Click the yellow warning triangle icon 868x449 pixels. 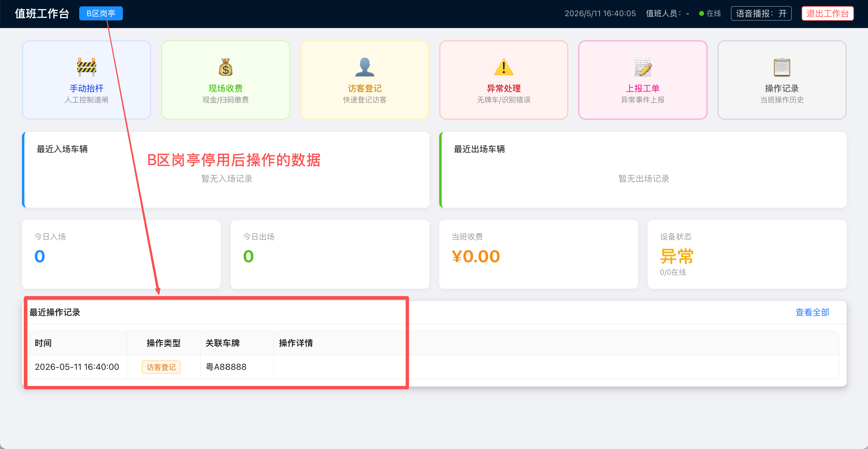504,67
